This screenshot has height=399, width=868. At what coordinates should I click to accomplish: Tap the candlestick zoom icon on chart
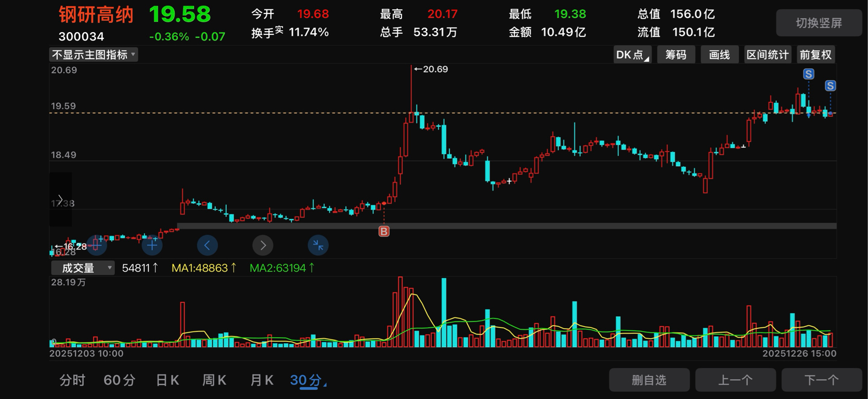[x=96, y=245]
